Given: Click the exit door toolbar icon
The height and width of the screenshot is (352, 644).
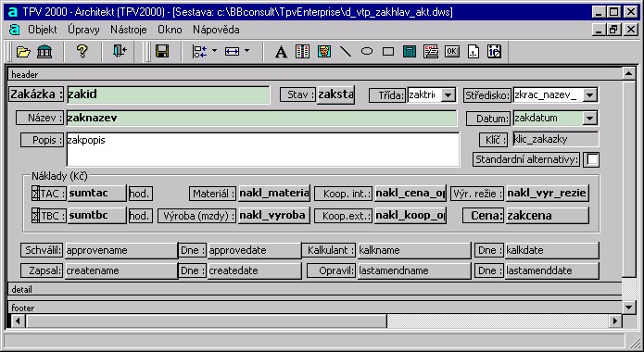Looking at the screenshot, I should click(120, 51).
